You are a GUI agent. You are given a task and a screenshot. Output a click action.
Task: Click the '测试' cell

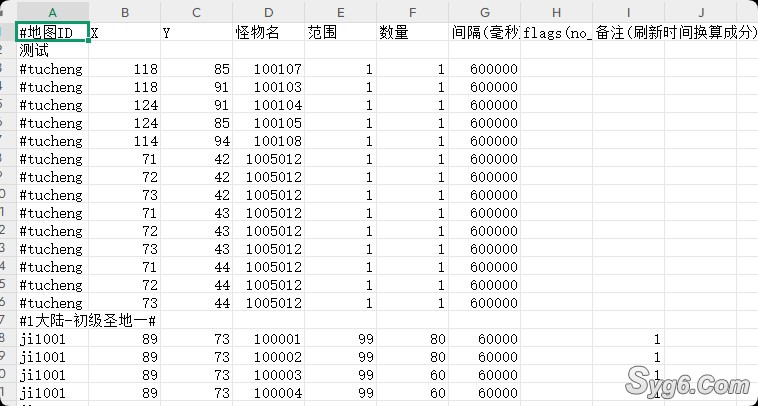[52, 50]
